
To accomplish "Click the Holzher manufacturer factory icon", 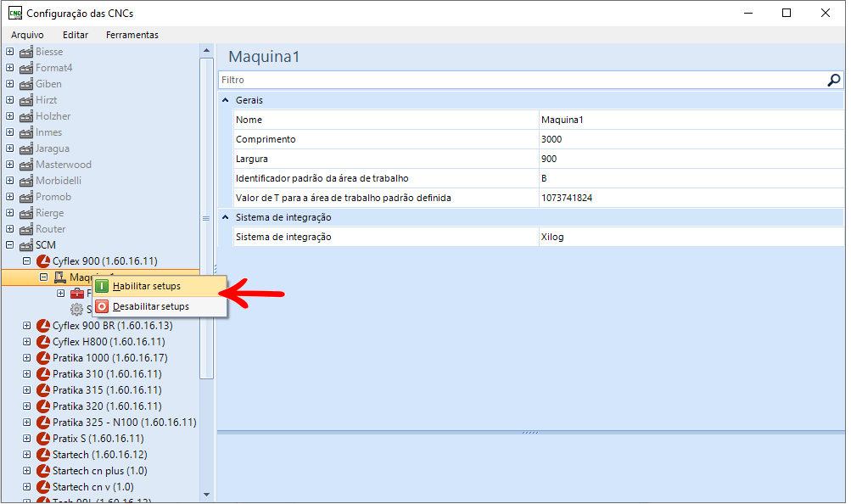I will click(x=26, y=116).
